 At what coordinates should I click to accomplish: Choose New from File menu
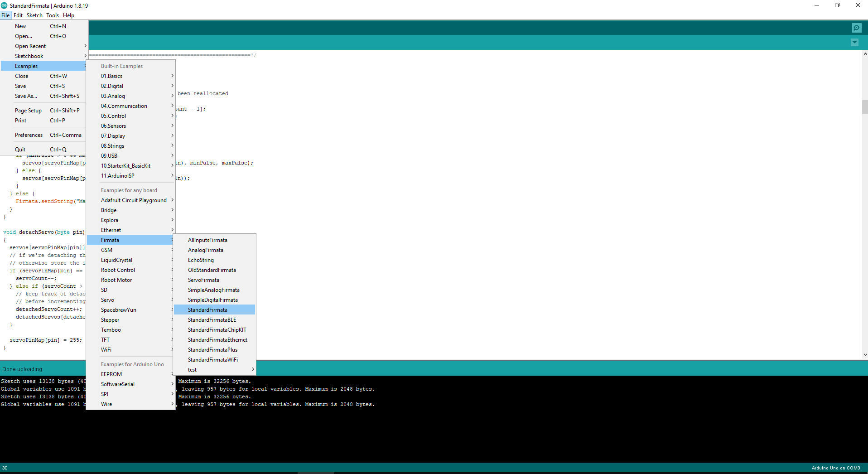pyautogui.click(x=44, y=26)
